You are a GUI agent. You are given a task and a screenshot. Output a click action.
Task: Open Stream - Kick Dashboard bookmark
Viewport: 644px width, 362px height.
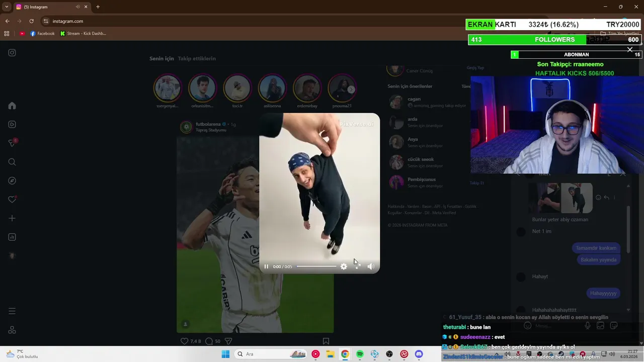point(83,34)
